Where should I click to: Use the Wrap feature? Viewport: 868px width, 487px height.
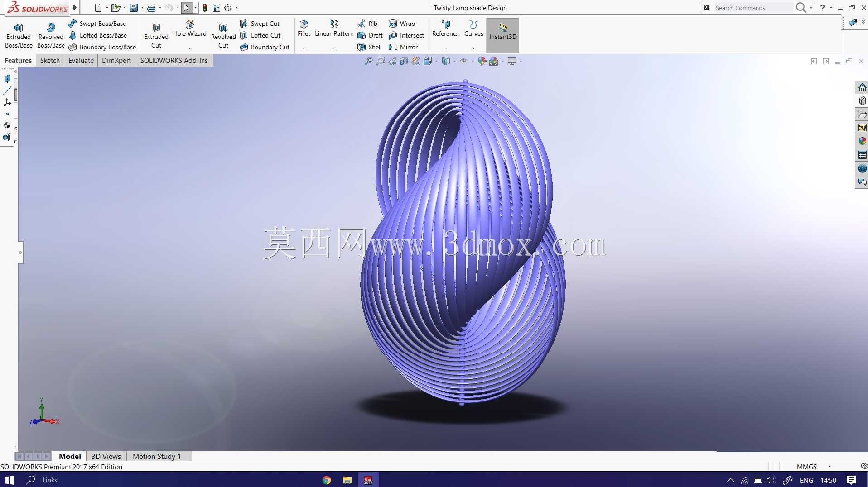[x=401, y=24]
